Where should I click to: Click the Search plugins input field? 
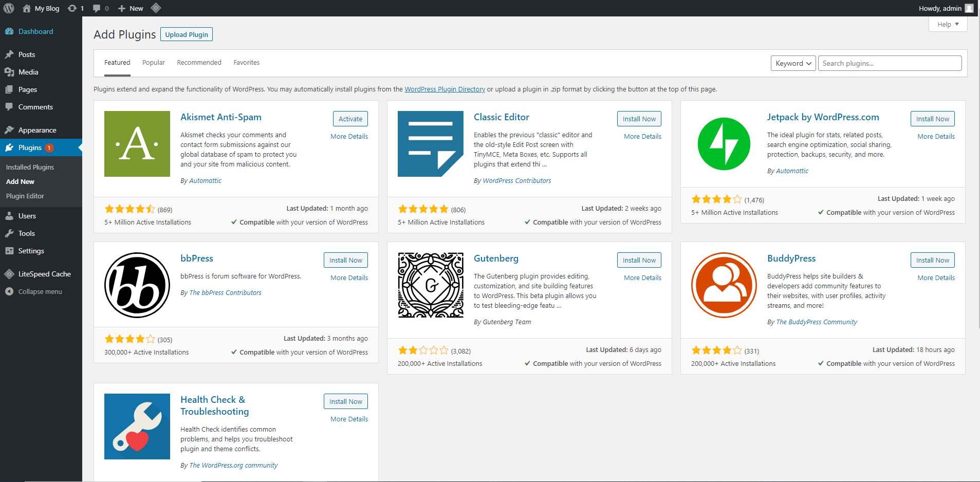(x=890, y=63)
